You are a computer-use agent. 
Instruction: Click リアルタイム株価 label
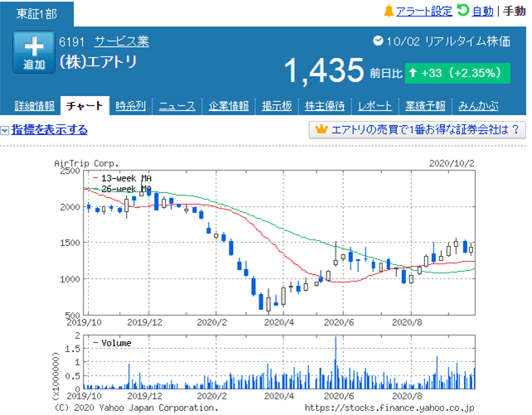467,41
